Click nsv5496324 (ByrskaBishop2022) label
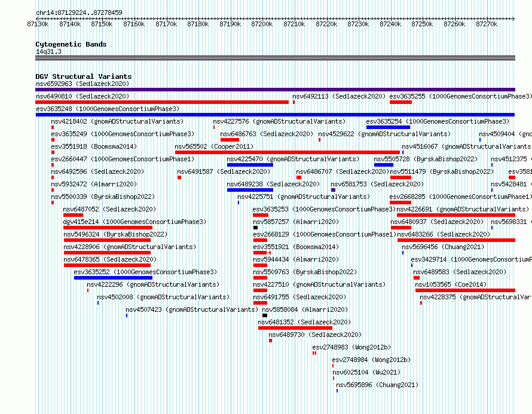Screen dimensions: 532x414 (115, 234)
